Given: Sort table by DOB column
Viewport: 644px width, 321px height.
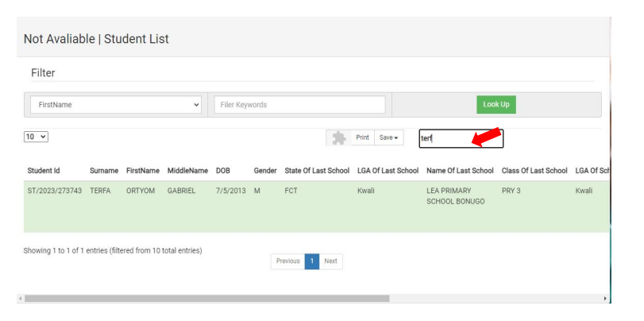Looking at the screenshot, I should click(225, 171).
